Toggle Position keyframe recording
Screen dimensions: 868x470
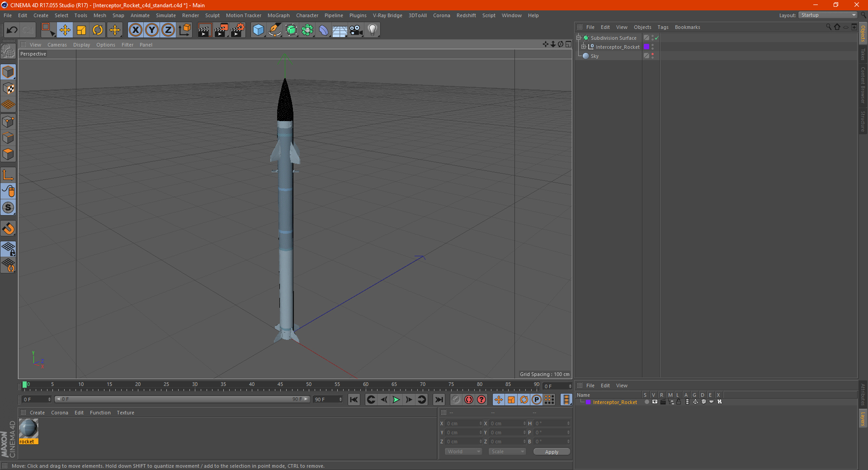coord(499,399)
